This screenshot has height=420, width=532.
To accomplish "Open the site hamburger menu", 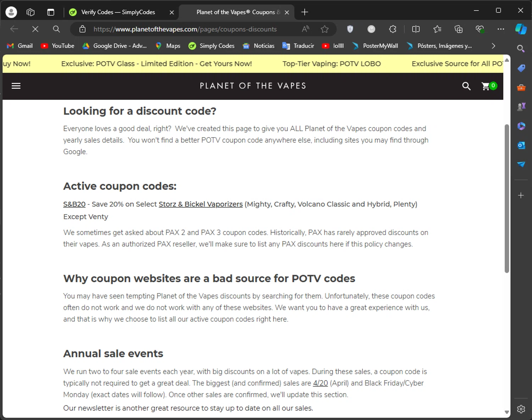I will 16,86.
